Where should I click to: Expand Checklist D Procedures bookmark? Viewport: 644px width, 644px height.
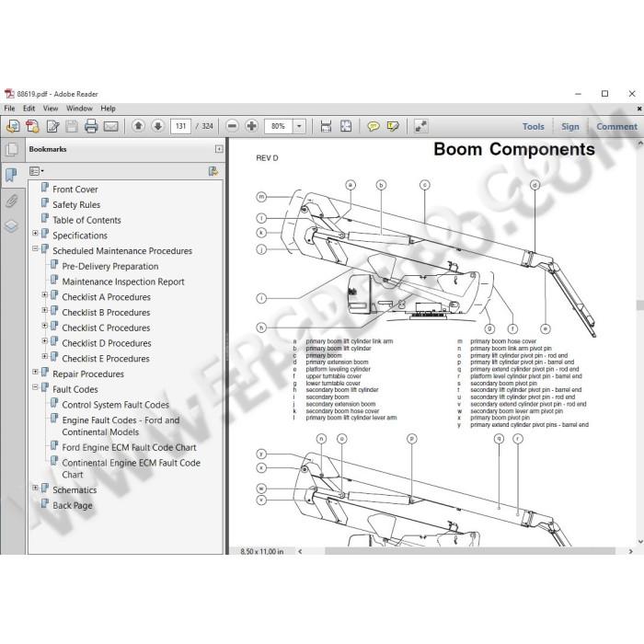click(x=45, y=341)
